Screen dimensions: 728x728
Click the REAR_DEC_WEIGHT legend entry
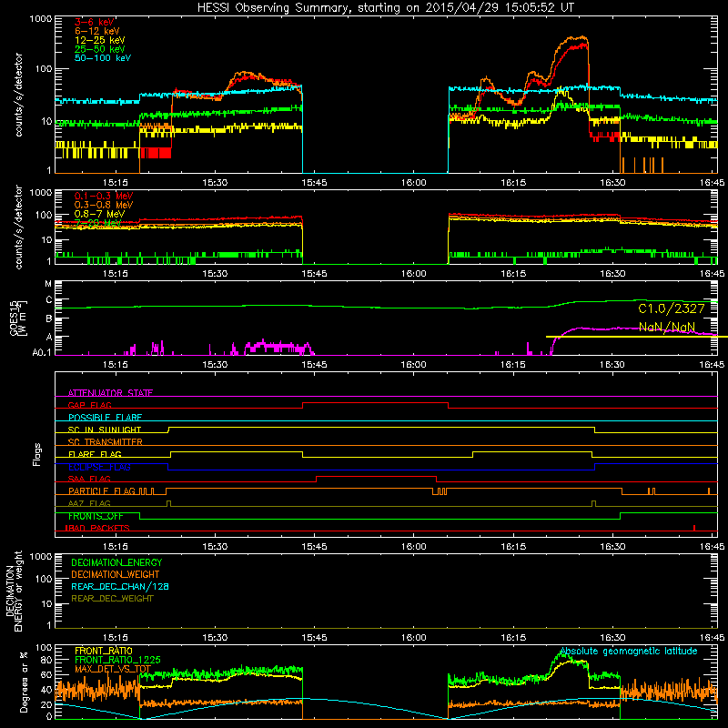112,599
